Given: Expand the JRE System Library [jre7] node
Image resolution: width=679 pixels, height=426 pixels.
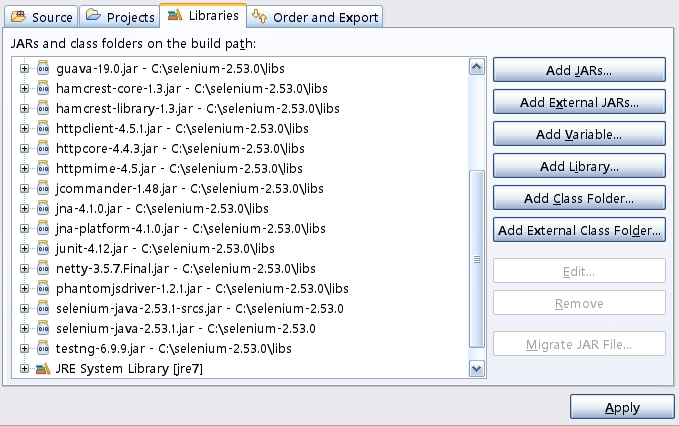Looking at the screenshot, I should [x=24, y=368].
